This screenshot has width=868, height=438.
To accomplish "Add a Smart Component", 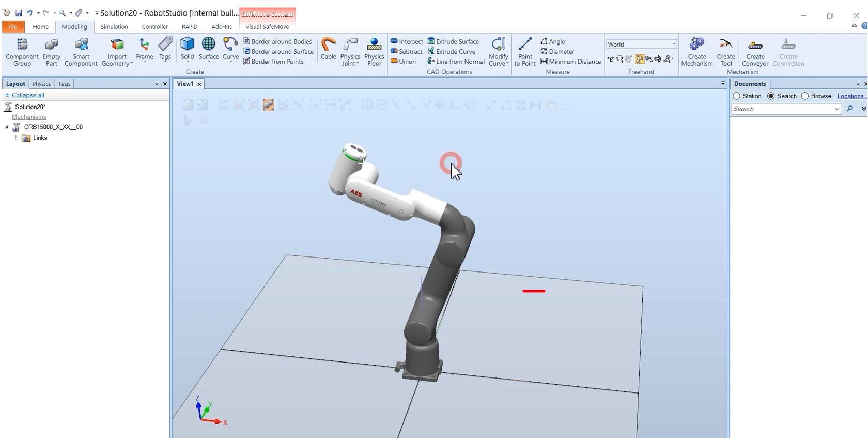I will pyautogui.click(x=81, y=52).
